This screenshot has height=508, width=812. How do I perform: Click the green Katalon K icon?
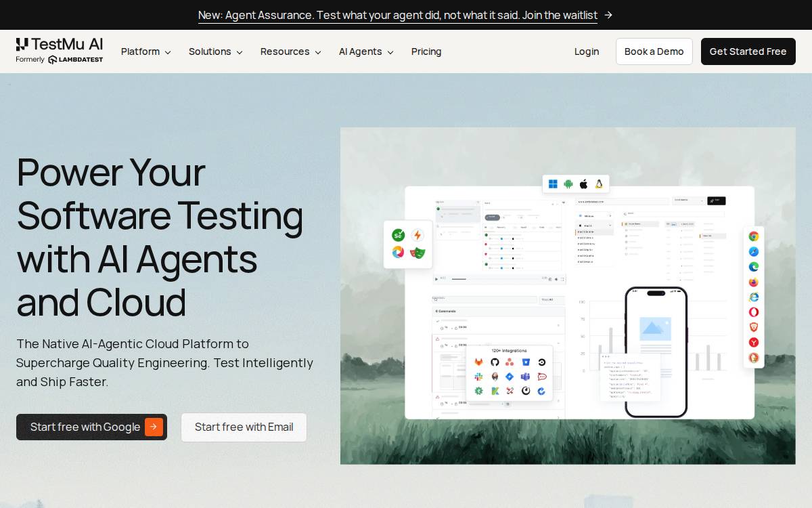click(495, 391)
